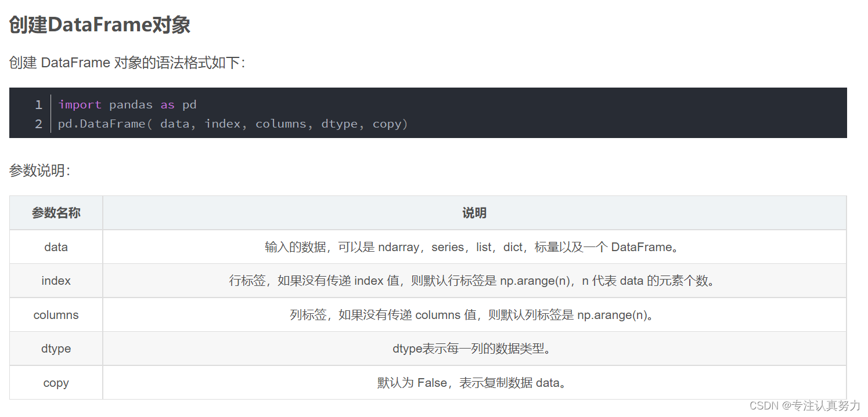Image resolution: width=868 pixels, height=417 pixels.
Task: Click the index parameter name cell
Action: coord(56,281)
